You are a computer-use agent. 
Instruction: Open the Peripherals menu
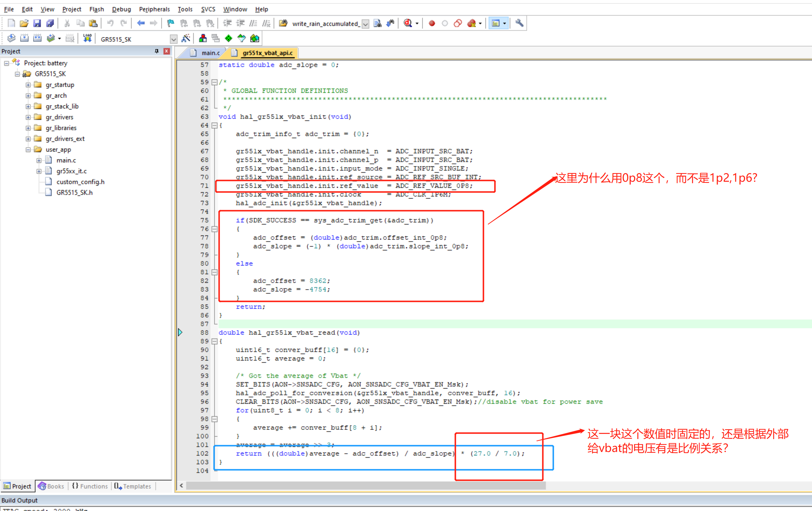[x=154, y=9]
